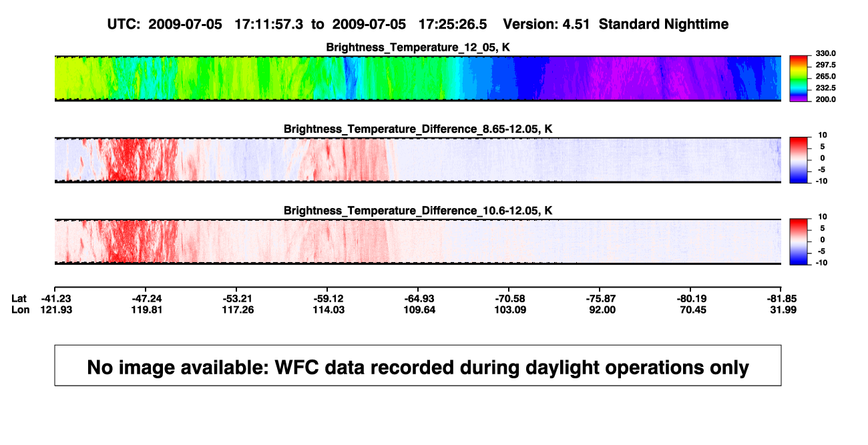Click the Brightness_Temperature_Difference_8.65-12.05 title

[418, 129]
